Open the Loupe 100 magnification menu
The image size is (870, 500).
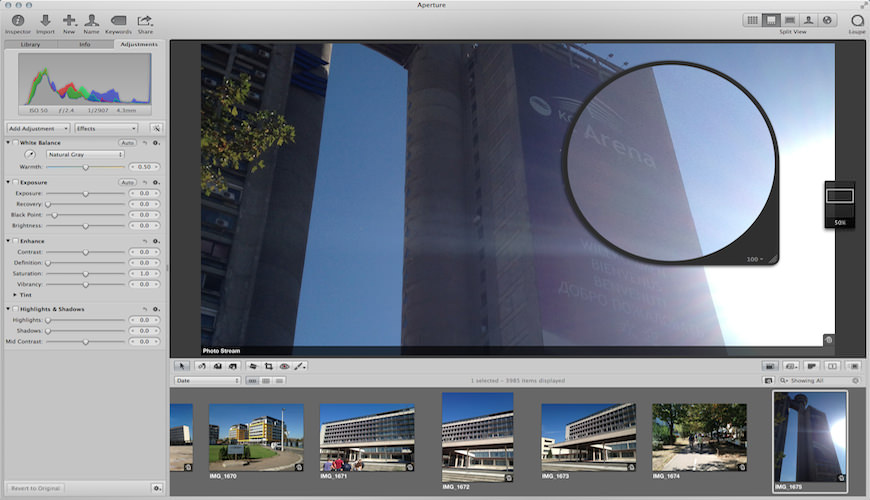(x=755, y=259)
